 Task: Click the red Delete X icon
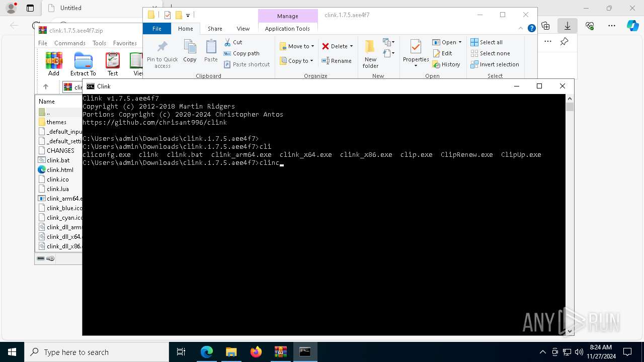(x=326, y=46)
